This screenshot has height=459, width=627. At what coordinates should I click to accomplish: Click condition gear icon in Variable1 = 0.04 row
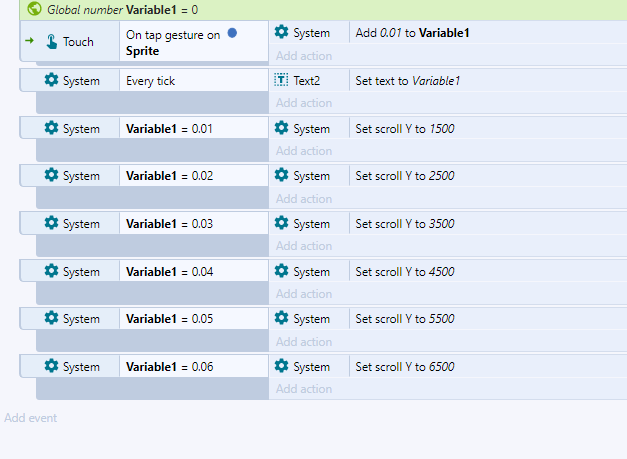click(51, 271)
